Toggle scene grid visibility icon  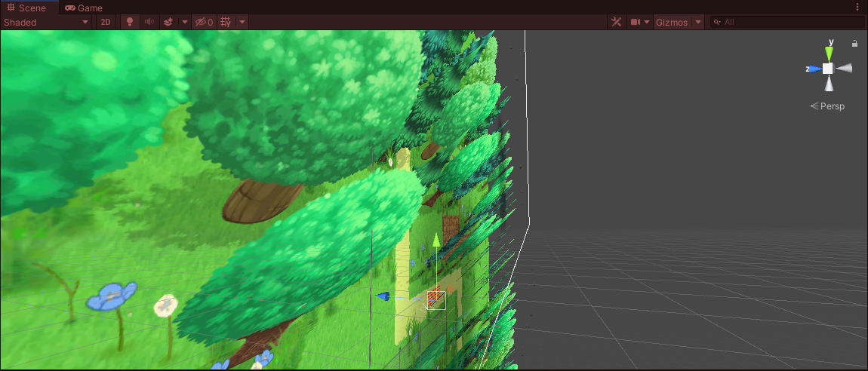point(226,22)
